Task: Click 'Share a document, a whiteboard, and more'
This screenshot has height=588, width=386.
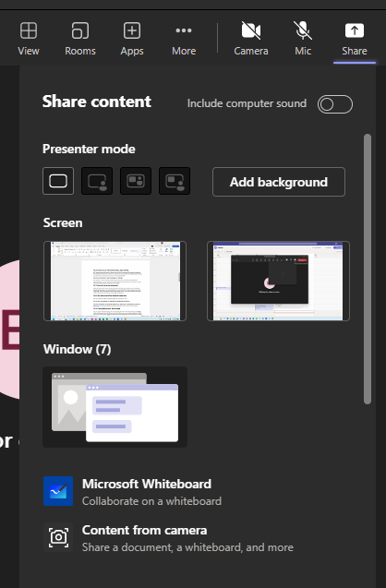Action: pyautogui.click(x=187, y=547)
